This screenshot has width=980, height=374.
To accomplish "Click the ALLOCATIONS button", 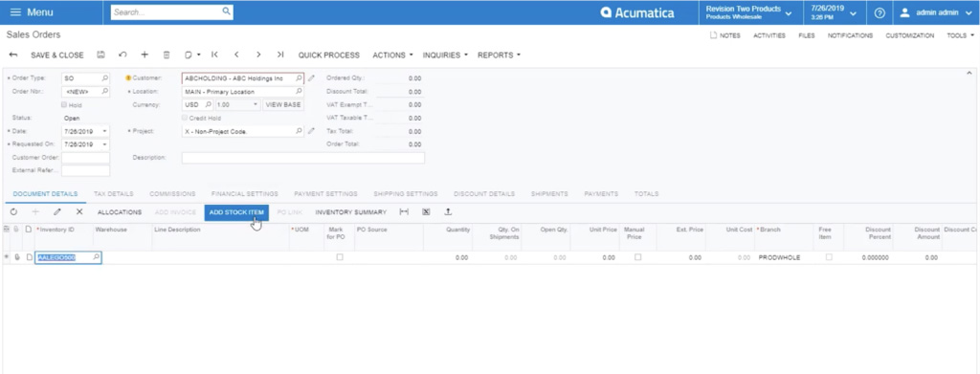I will point(120,212).
